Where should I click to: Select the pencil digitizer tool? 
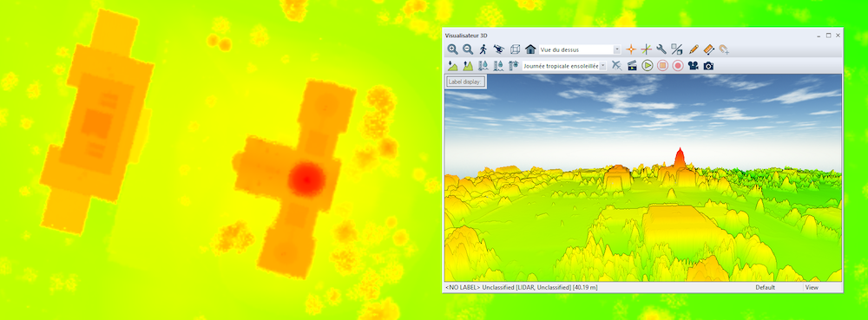[x=694, y=49]
